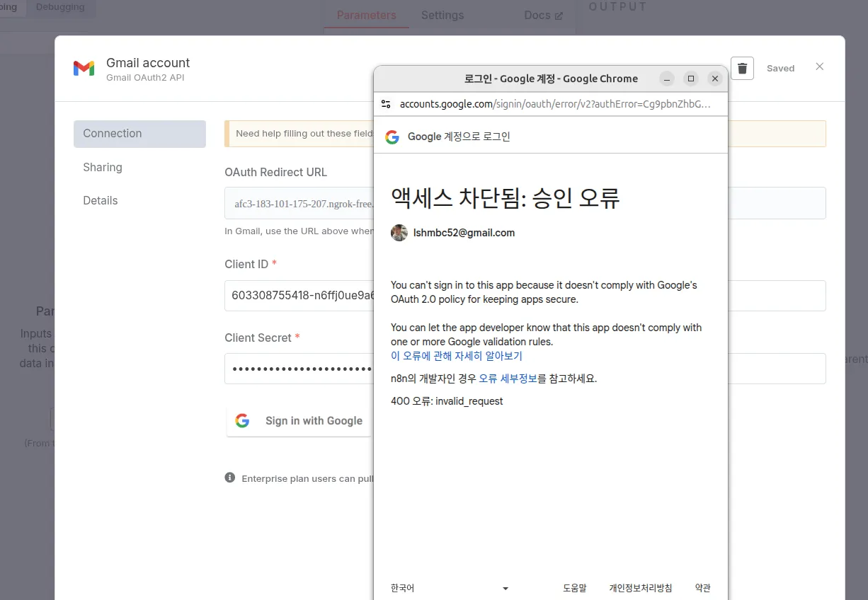The height and width of the screenshot is (600, 868).
Task: Click the Chrome popup address bar URL
Action: 554,104
